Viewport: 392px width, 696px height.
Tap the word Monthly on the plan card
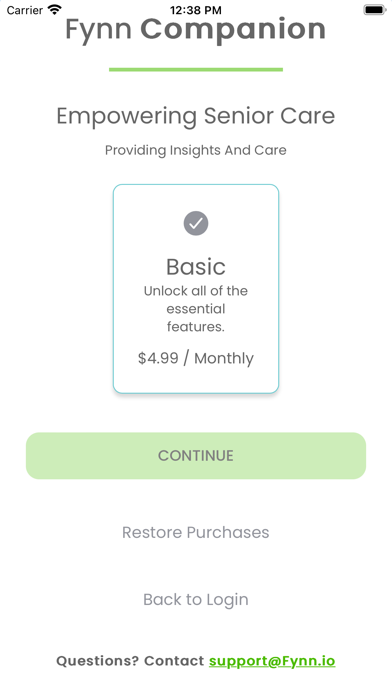pyautogui.click(x=224, y=359)
